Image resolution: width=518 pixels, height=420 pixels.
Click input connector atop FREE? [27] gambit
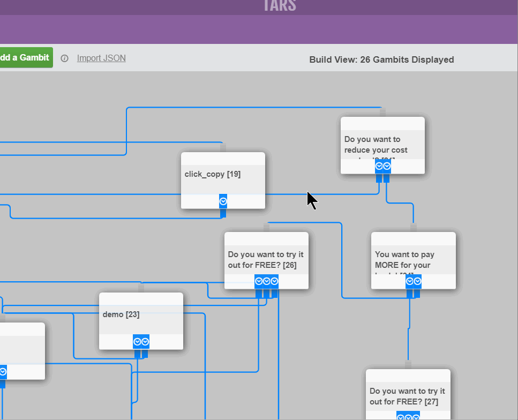[x=408, y=365]
